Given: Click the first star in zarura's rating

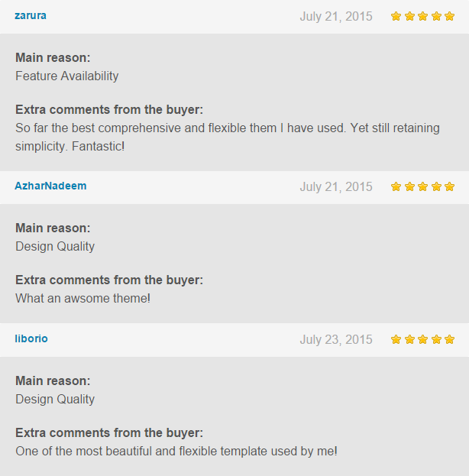Looking at the screenshot, I should tap(396, 16).
